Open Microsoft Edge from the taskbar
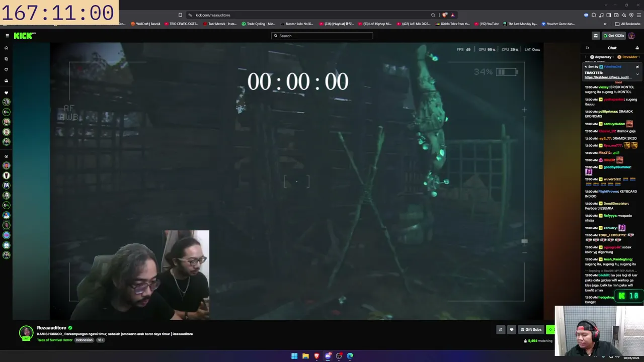This screenshot has height=362, width=644. [x=350, y=356]
